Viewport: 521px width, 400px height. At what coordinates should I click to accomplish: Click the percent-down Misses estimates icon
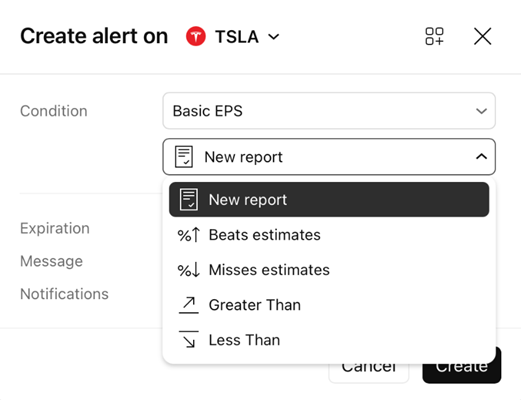point(189,270)
